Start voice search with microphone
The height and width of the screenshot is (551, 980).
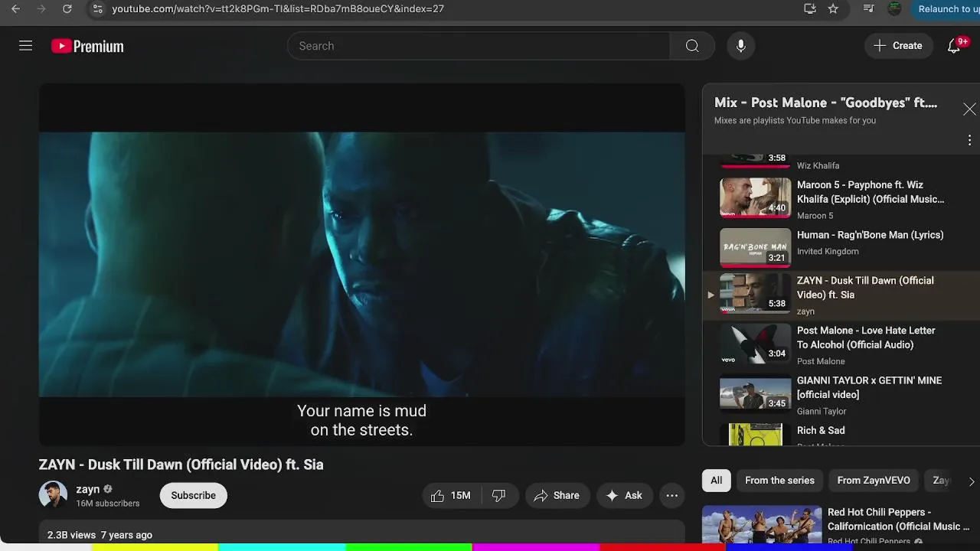point(740,46)
